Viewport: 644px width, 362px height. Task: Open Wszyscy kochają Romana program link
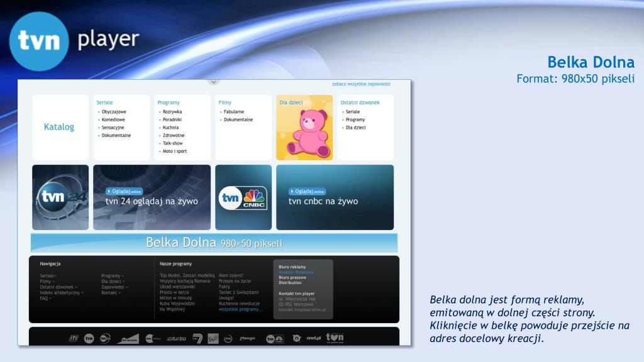[x=185, y=281]
